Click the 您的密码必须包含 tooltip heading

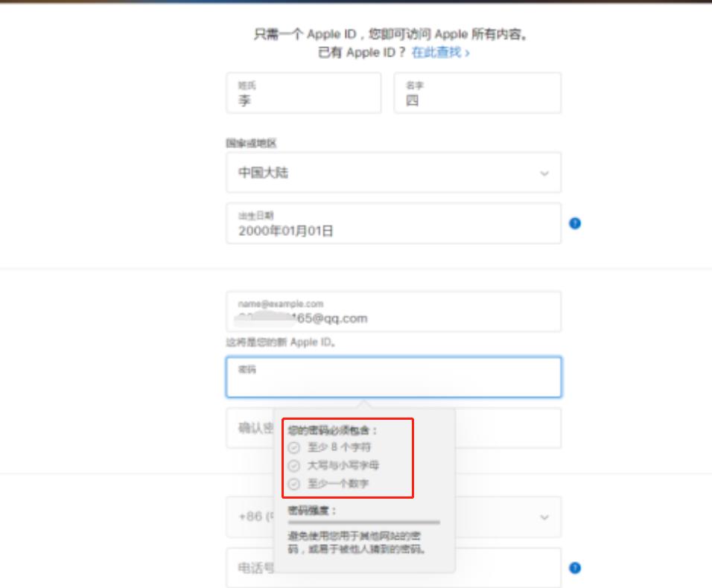point(333,430)
